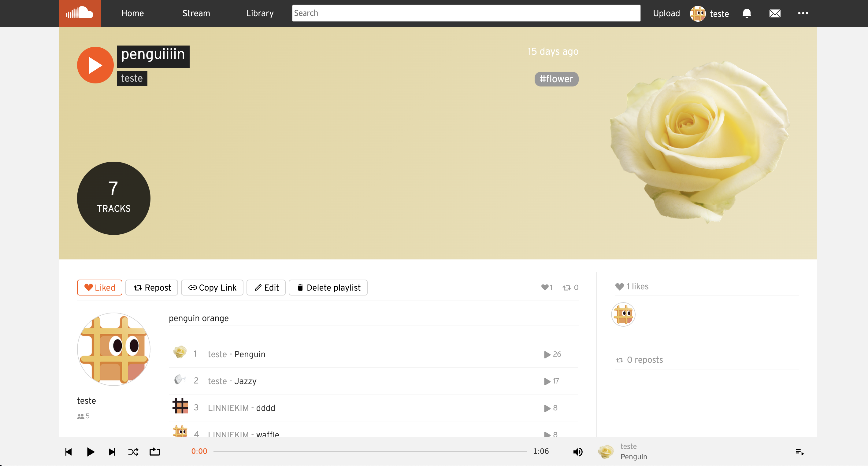The width and height of the screenshot is (868, 466).
Task: Go to the Stream tab
Action: coord(196,13)
